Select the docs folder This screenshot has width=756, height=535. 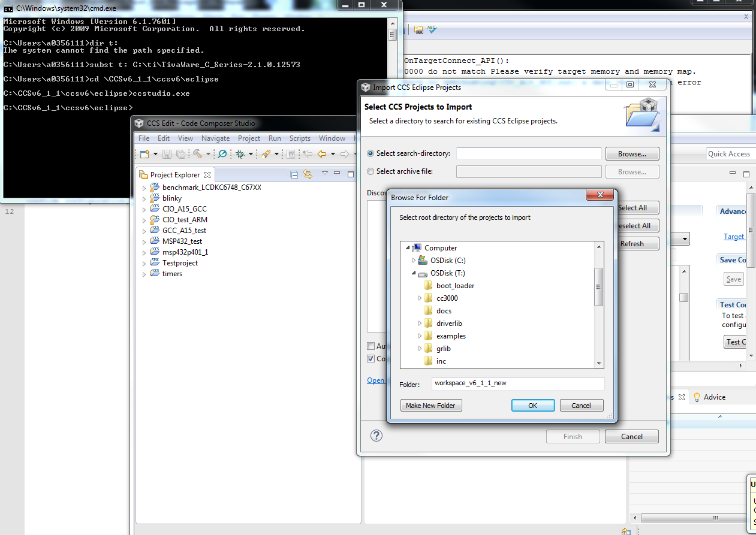click(444, 311)
